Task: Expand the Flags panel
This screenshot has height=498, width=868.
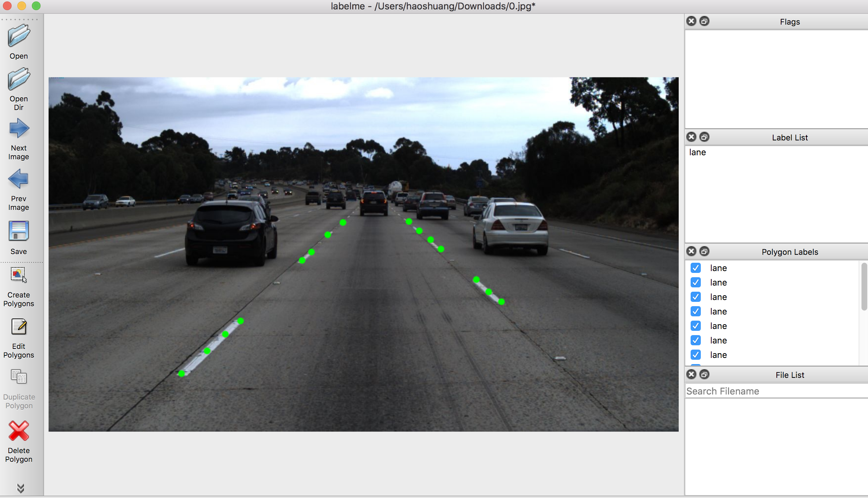Action: [704, 21]
